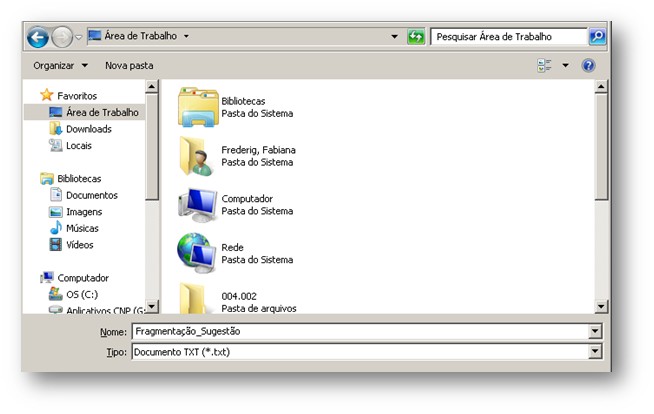Select the Frederig, Fabiana user folder icon
Screen dimensions: 654x414
(x=196, y=156)
